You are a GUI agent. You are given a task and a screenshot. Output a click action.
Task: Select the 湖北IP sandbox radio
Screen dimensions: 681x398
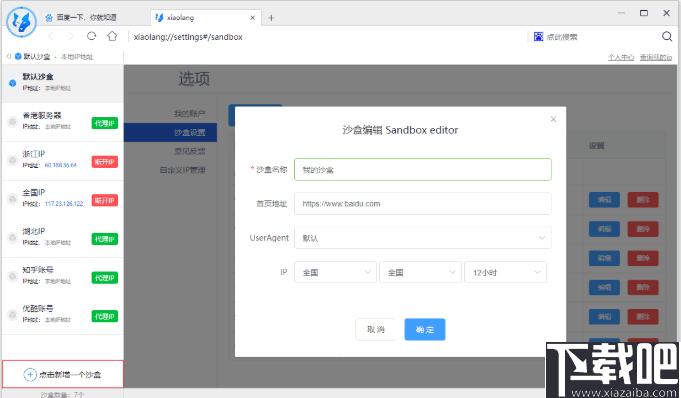(x=13, y=238)
